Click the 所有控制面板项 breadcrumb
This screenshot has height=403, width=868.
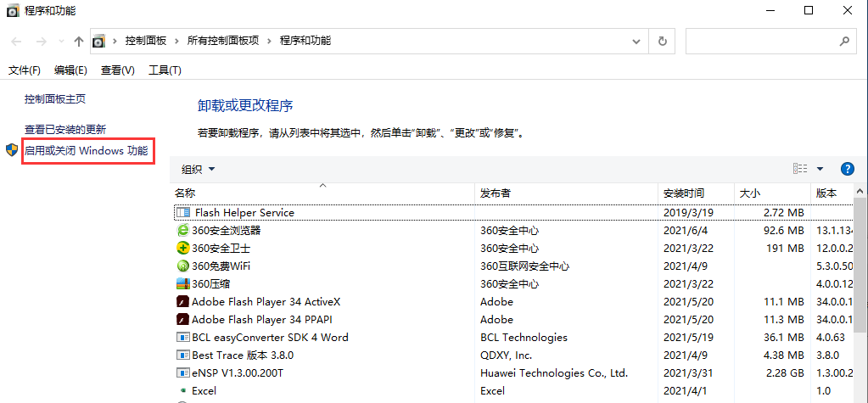point(223,41)
